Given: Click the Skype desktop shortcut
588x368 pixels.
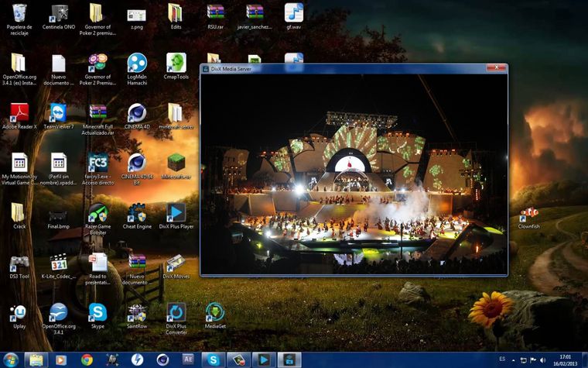Looking at the screenshot, I should point(97,312).
